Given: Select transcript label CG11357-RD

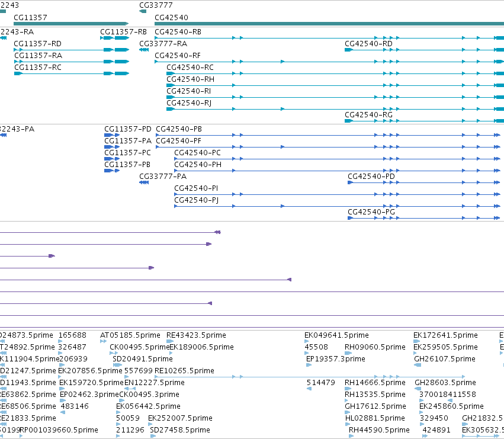Looking at the screenshot, I should (37, 44).
